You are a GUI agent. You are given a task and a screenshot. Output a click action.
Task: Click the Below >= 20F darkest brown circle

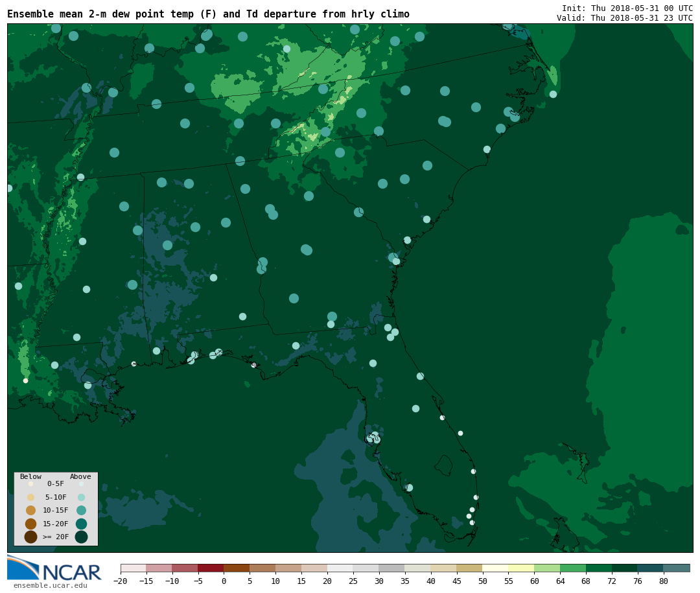(31, 537)
